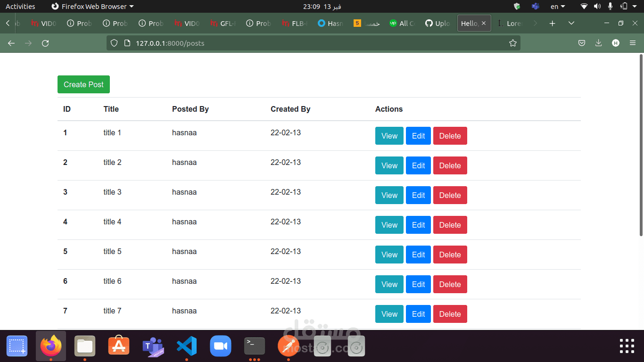Open Zoom from dock
Screen dimensions: 644x362
coord(221,346)
